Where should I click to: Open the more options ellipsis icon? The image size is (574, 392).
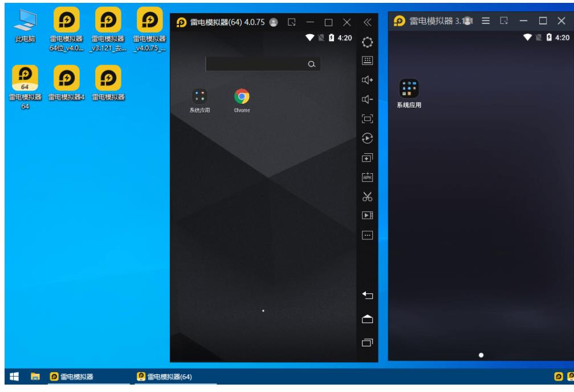coord(367,235)
